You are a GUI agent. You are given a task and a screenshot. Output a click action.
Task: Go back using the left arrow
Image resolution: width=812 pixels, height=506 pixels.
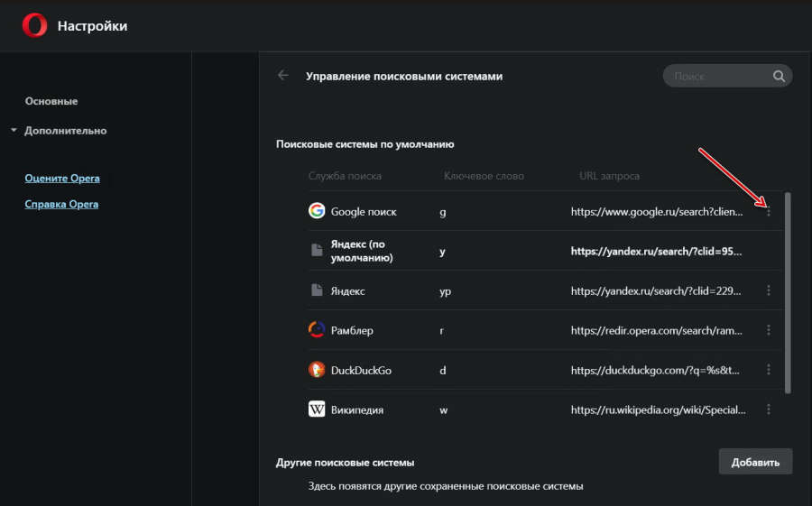pos(282,76)
